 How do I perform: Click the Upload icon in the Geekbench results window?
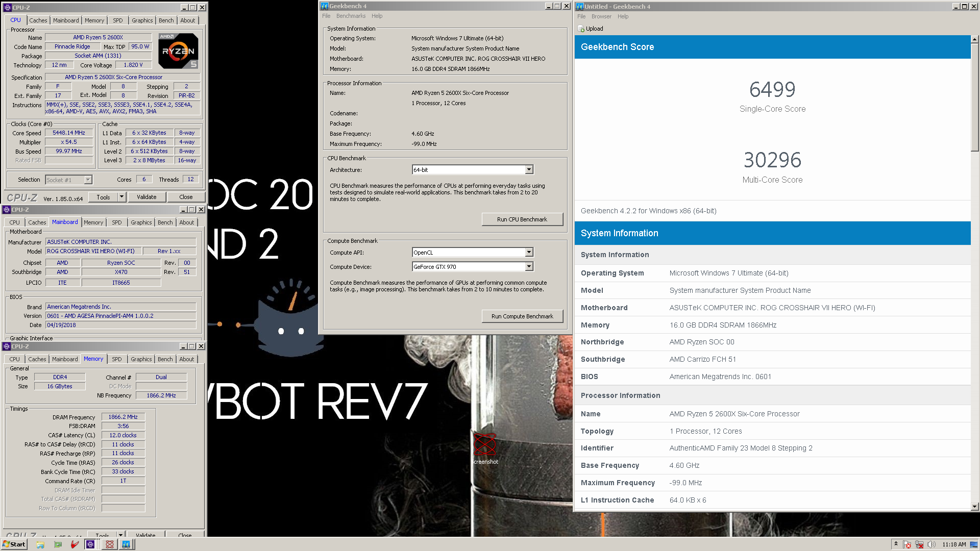coord(581,29)
